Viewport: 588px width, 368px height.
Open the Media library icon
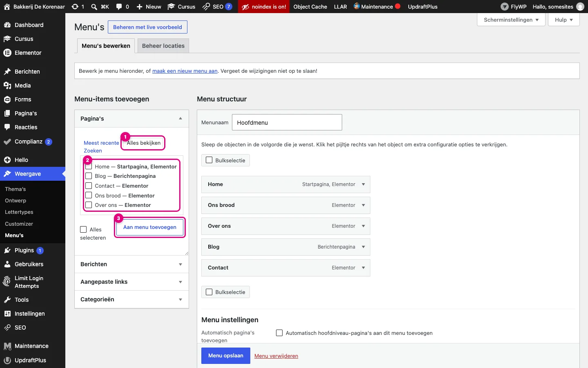pyautogui.click(x=7, y=85)
